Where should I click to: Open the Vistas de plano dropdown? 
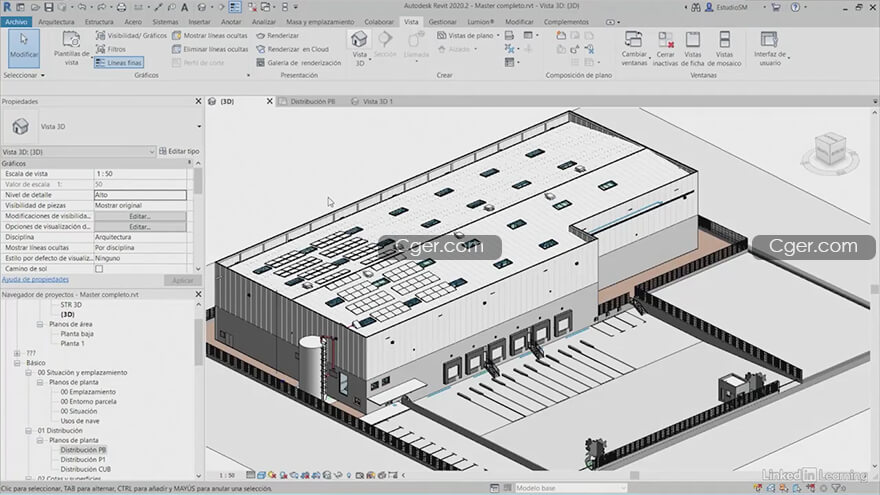pyautogui.click(x=469, y=35)
